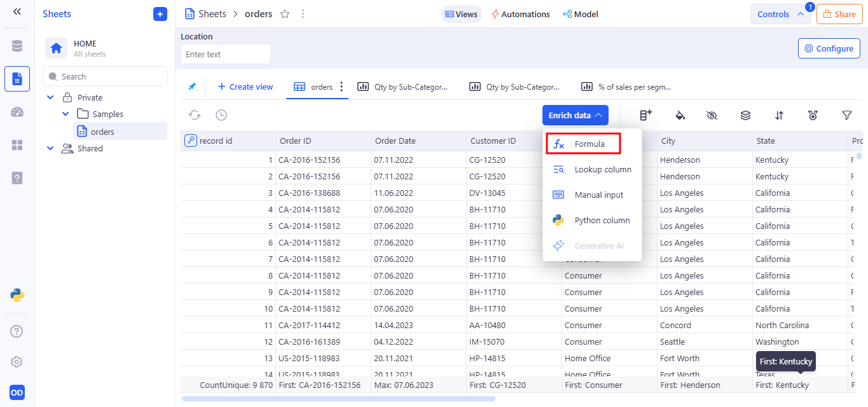Switch to the Automations tab
Viewport: 868px width, 407px height.
coord(520,14)
